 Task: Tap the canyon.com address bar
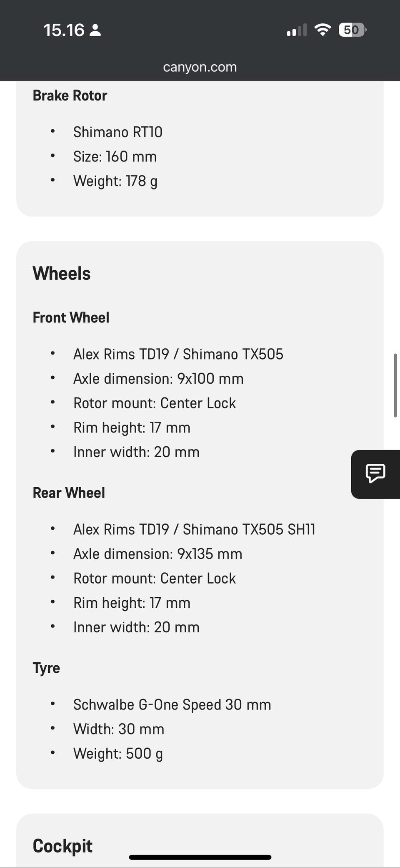click(x=200, y=67)
